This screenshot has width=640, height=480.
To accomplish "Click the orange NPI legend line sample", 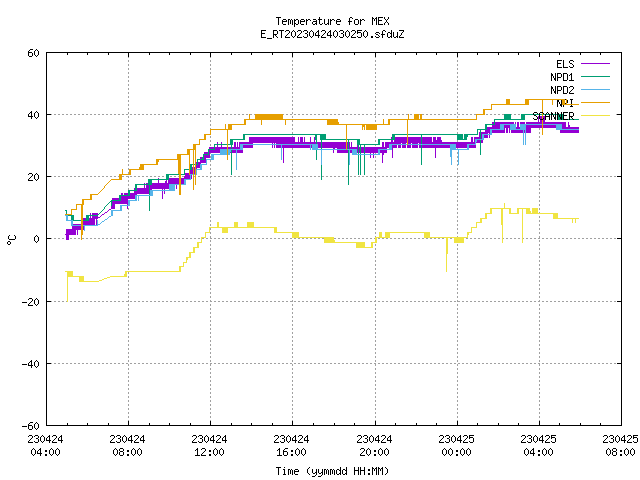I will [595, 103].
